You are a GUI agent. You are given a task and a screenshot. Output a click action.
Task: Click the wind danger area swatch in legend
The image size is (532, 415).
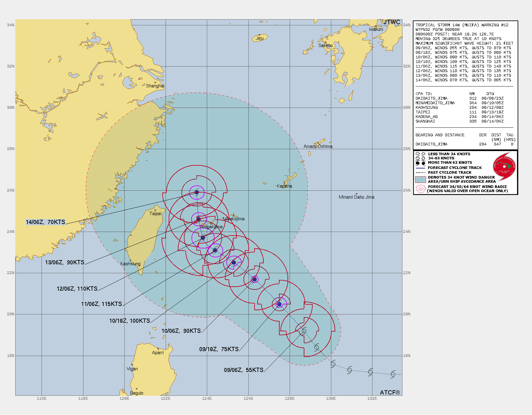[x=421, y=179]
